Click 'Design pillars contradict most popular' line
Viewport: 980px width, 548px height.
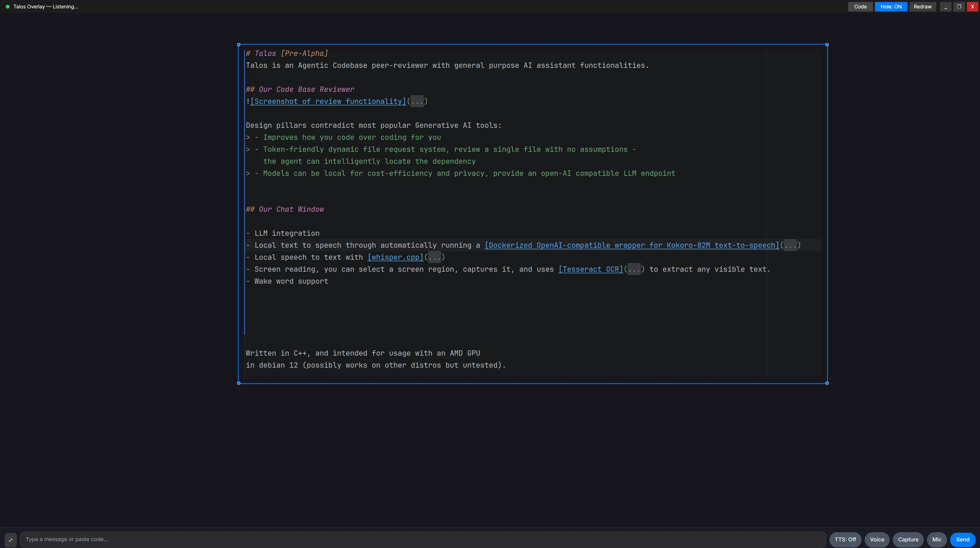click(373, 126)
